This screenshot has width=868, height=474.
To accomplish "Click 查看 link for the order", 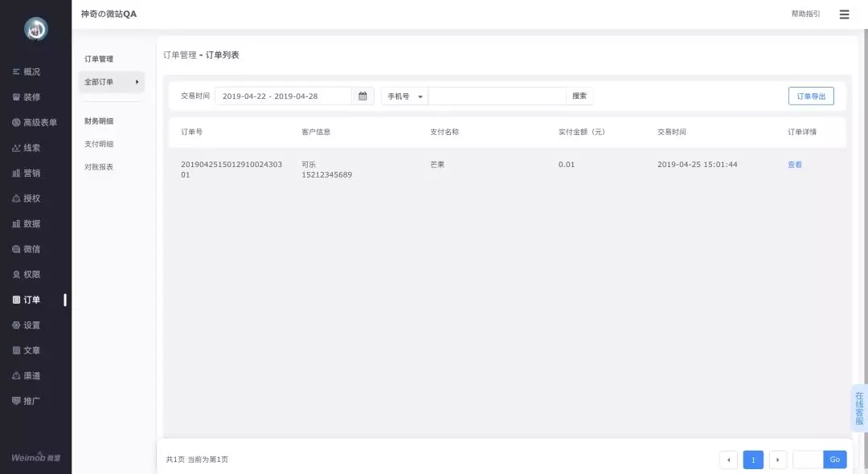I will 795,165.
